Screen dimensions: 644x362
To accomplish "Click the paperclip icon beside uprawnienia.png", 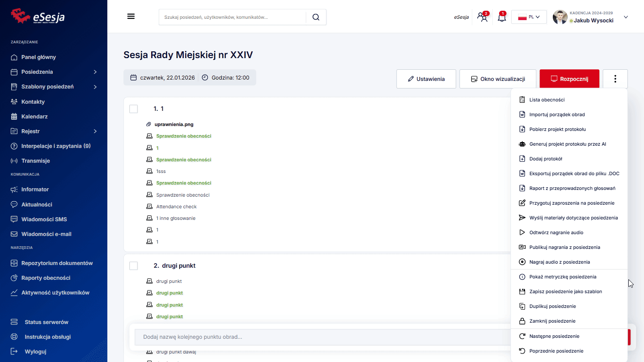I will click(x=149, y=124).
